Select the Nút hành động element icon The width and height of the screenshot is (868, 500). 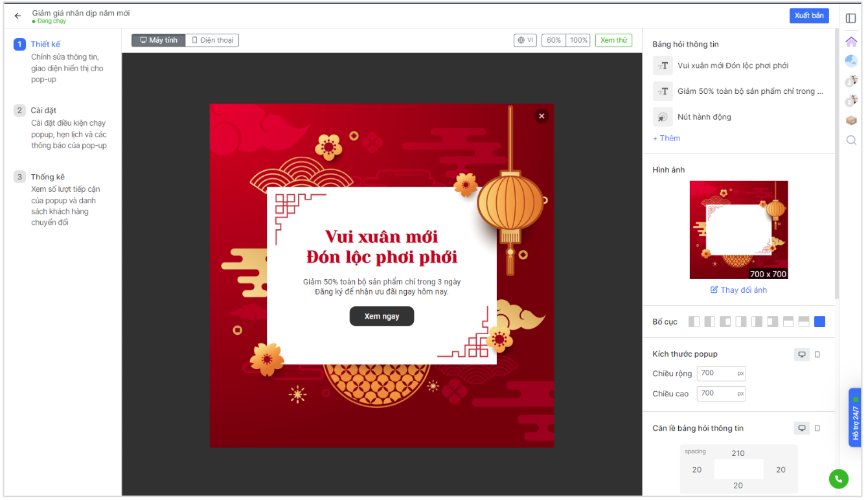[663, 117]
